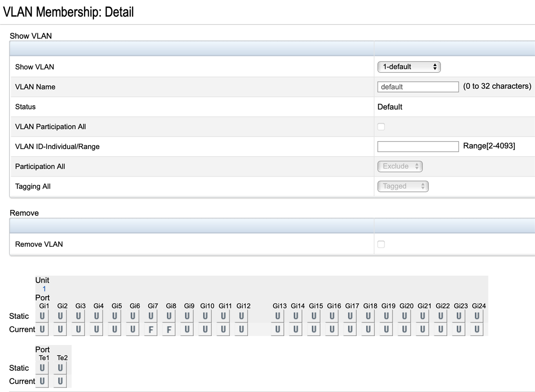Click the Current U status for port Te1
Image resolution: width=535 pixels, height=392 pixels.
(x=42, y=381)
